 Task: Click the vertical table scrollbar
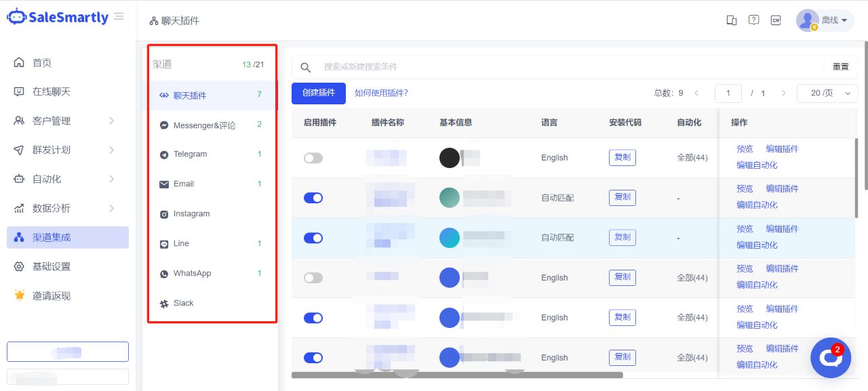pyautogui.click(x=857, y=178)
